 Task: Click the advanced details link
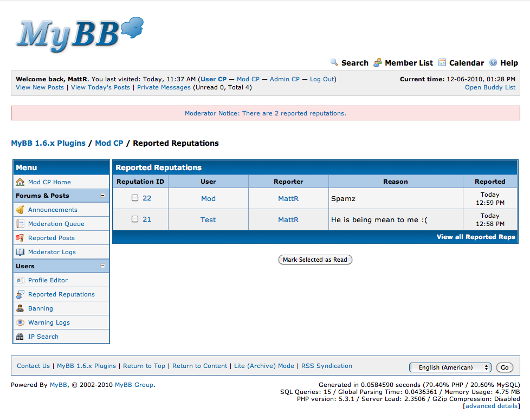click(492, 406)
